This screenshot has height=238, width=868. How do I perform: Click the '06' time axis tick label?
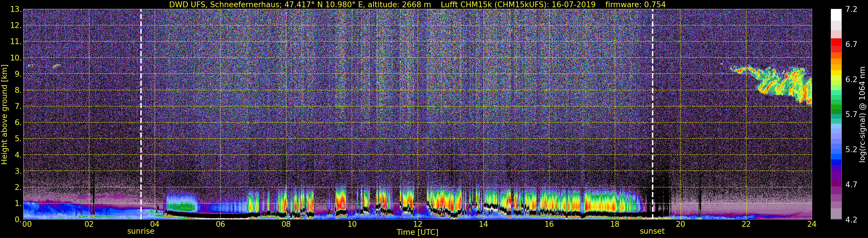pyautogui.click(x=220, y=224)
